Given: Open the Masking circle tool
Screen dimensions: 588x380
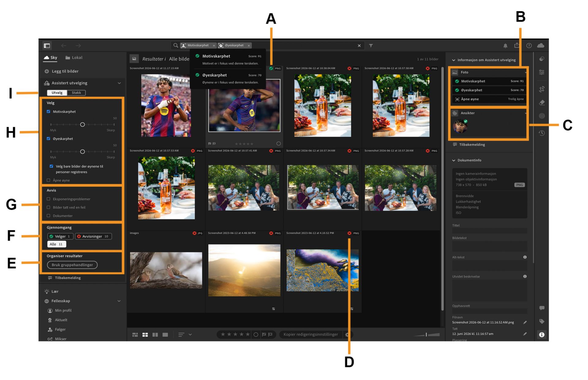Looking at the screenshot, I should (x=542, y=116).
